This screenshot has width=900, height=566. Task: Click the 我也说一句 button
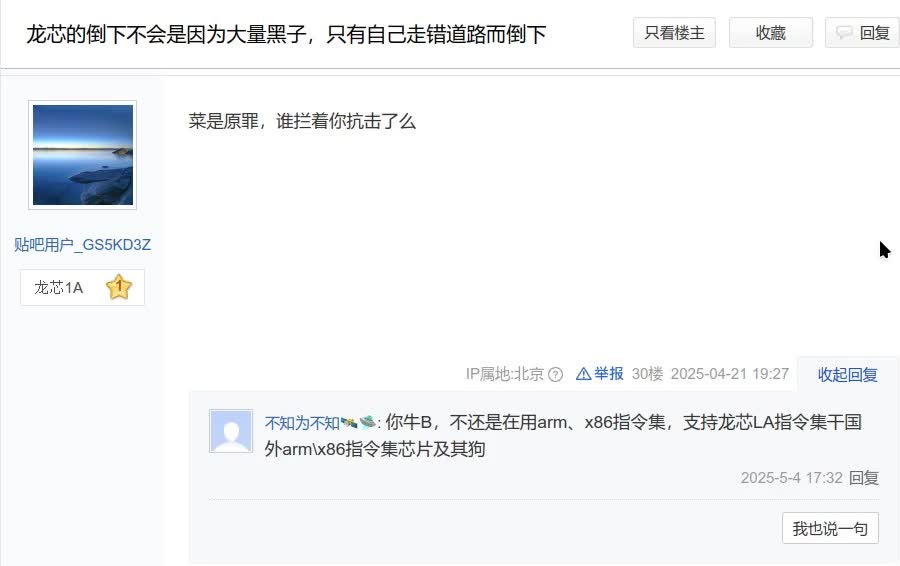830,528
